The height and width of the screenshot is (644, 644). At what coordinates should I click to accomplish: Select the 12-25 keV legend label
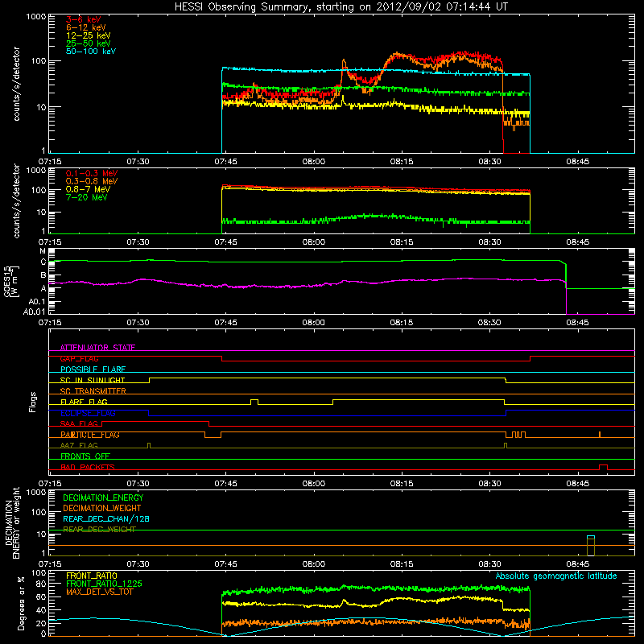point(89,35)
